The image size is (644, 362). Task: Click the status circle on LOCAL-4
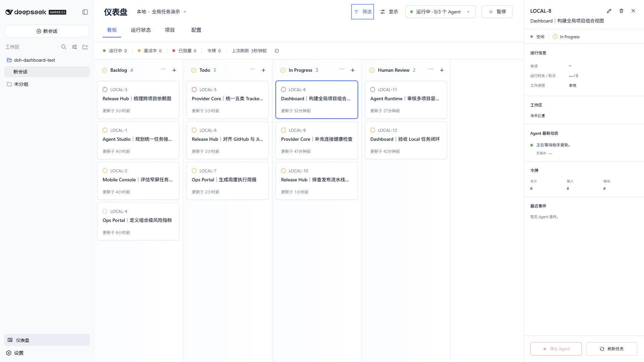pos(105,211)
